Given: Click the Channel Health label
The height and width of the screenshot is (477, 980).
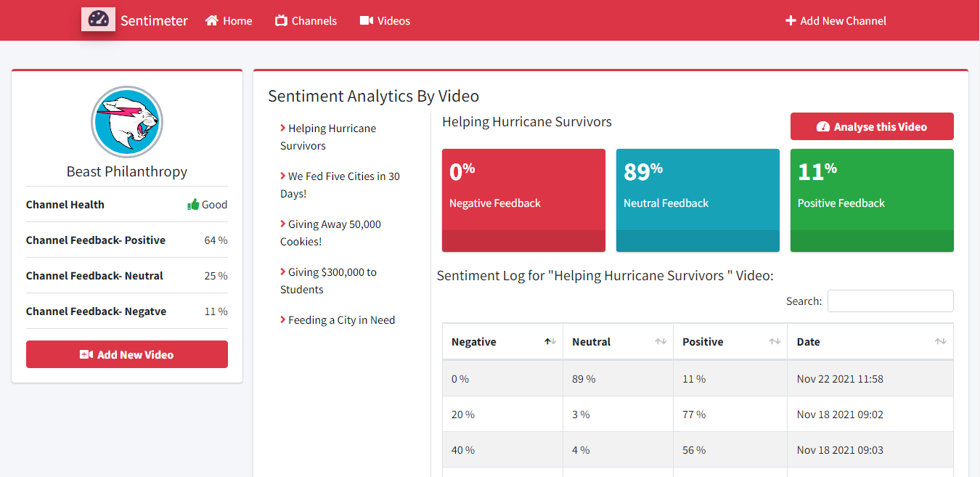Looking at the screenshot, I should click(65, 205).
